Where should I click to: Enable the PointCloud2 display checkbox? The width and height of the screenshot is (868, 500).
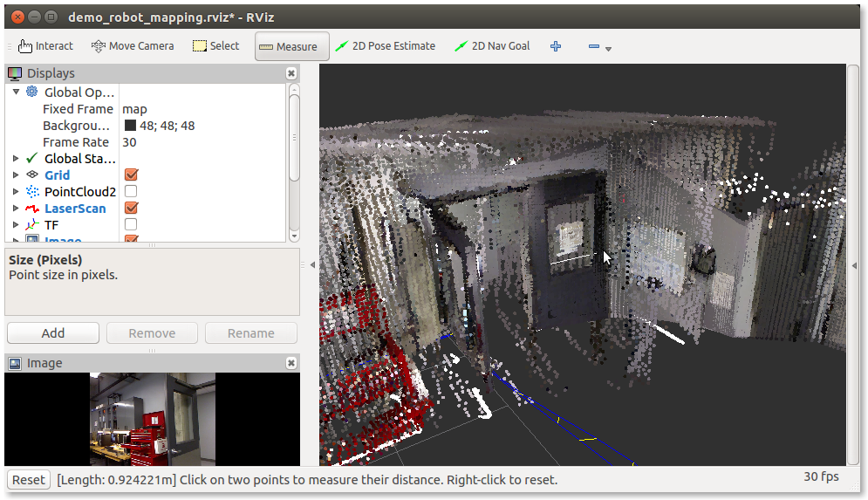(x=131, y=192)
